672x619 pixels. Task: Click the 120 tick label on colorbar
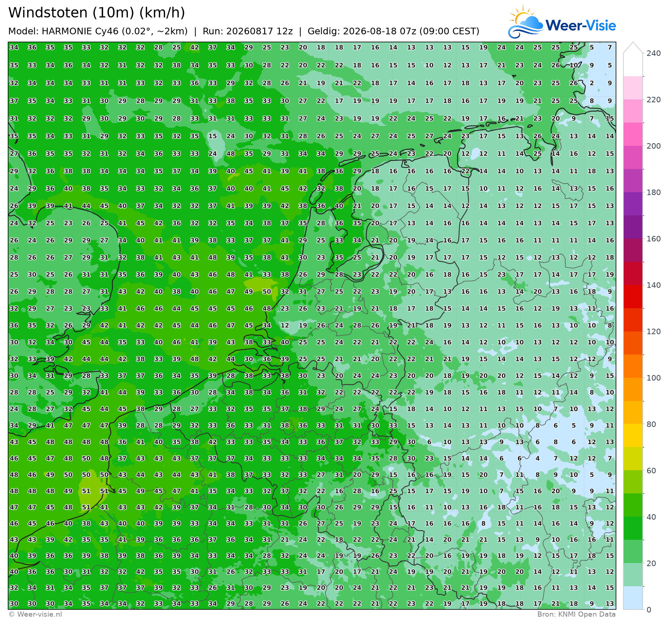tap(654, 332)
